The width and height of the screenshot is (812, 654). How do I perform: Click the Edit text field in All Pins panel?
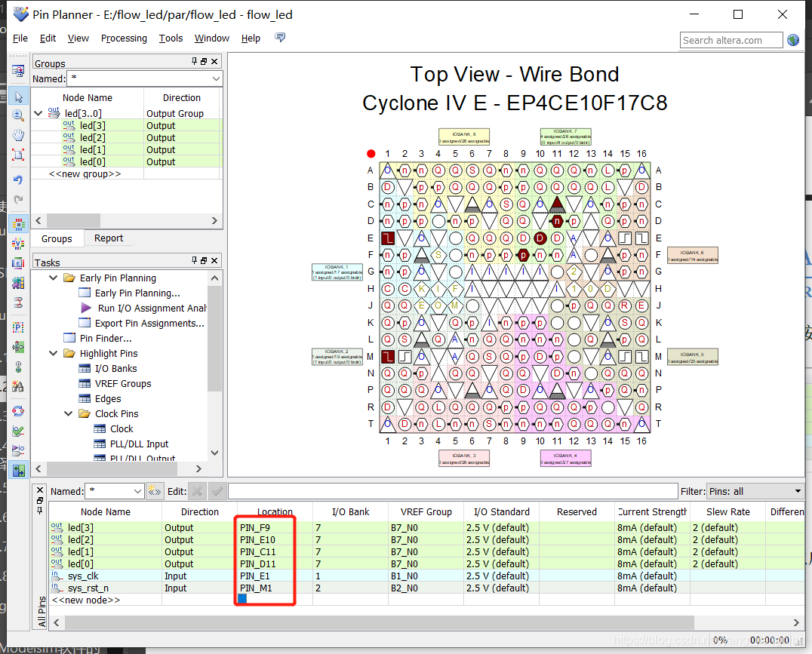point(453,491)
